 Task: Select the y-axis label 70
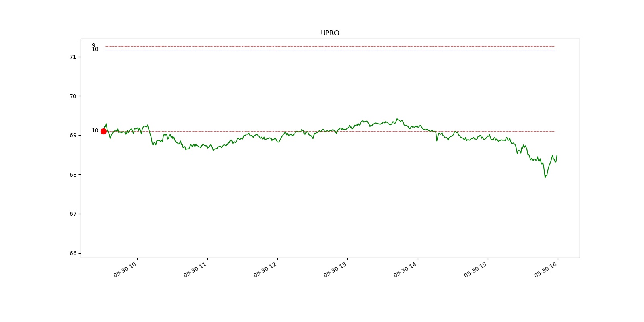(x=73, y=96)
